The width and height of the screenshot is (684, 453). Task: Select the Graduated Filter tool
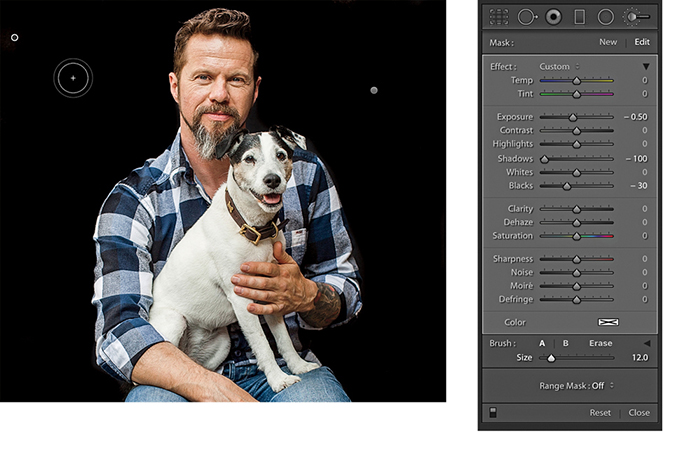(579, 16)
